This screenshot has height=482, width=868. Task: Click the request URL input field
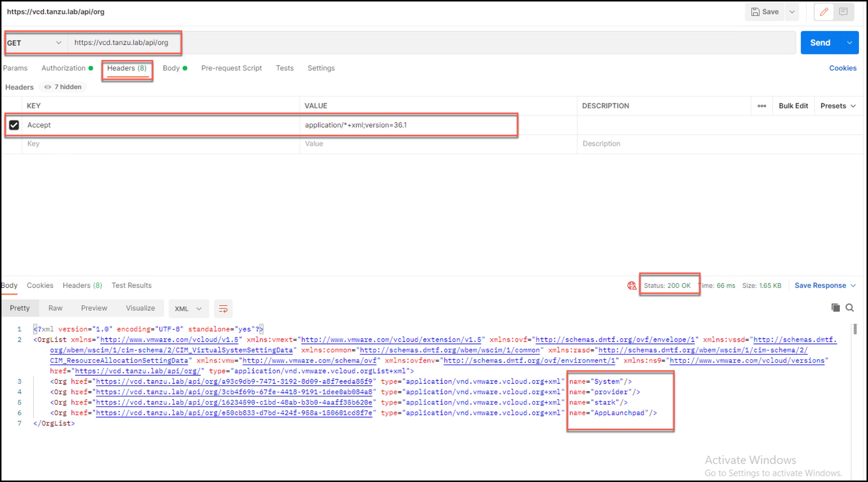(x=407, y=43)
